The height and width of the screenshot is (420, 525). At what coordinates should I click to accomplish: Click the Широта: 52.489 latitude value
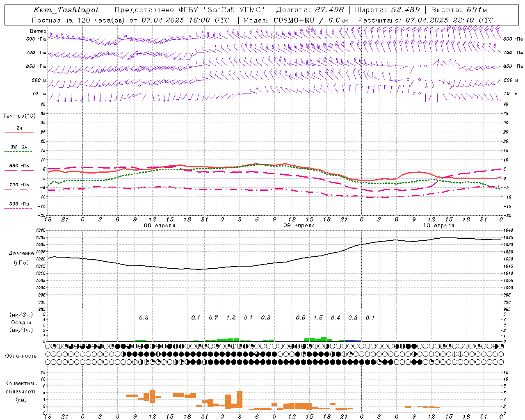(x=387, y=10)
